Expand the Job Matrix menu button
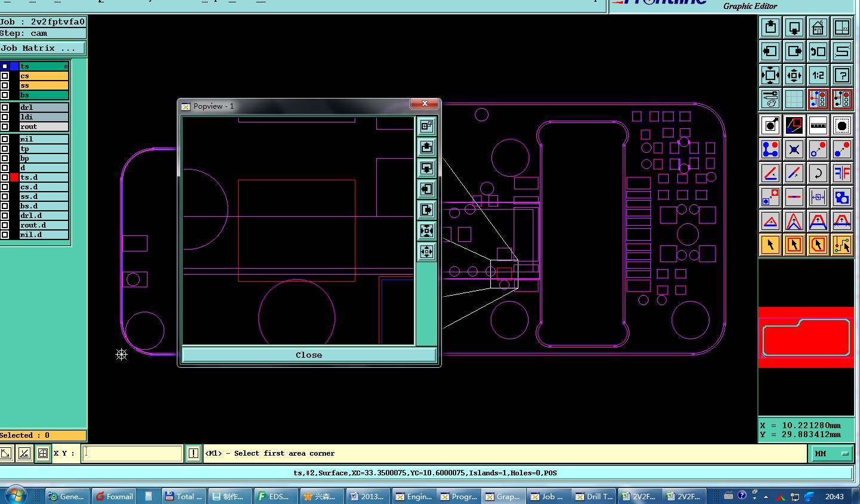Viewport: 860px width, 504px height. tap(42, 48)
